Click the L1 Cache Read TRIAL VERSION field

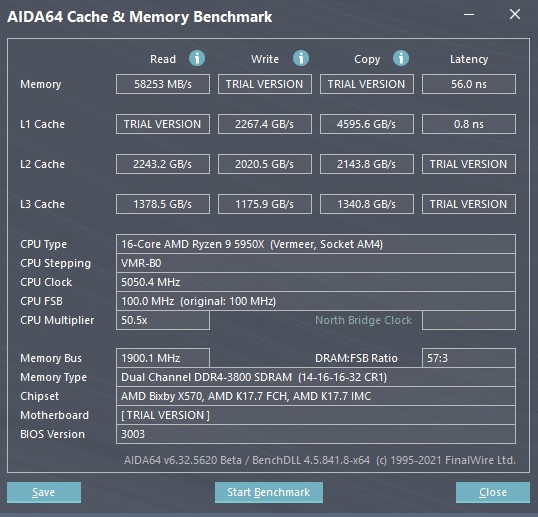(x=163, y=124)
